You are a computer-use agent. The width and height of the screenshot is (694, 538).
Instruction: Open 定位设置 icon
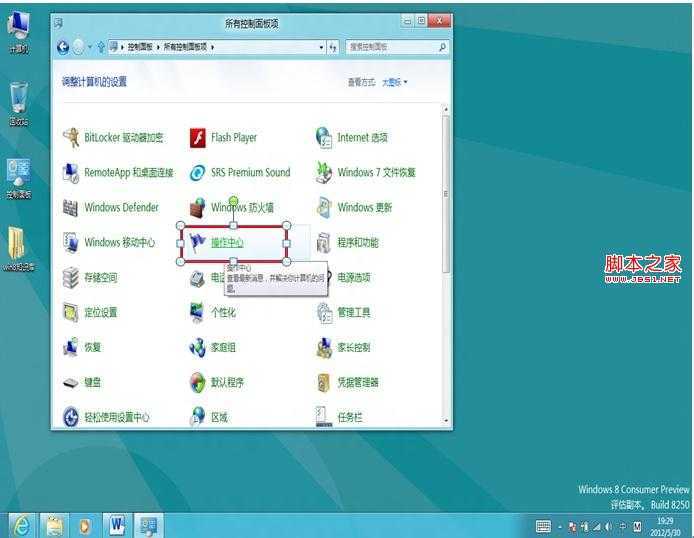(71, 312)
